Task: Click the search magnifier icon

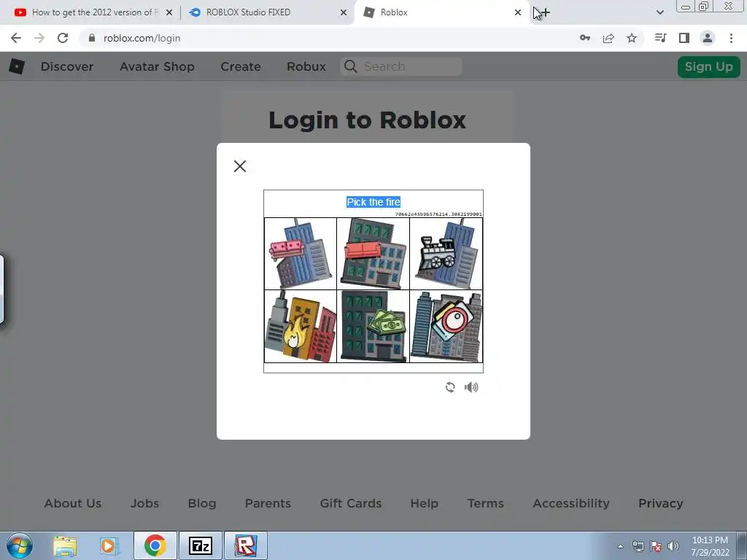Action: coord(351,66)
